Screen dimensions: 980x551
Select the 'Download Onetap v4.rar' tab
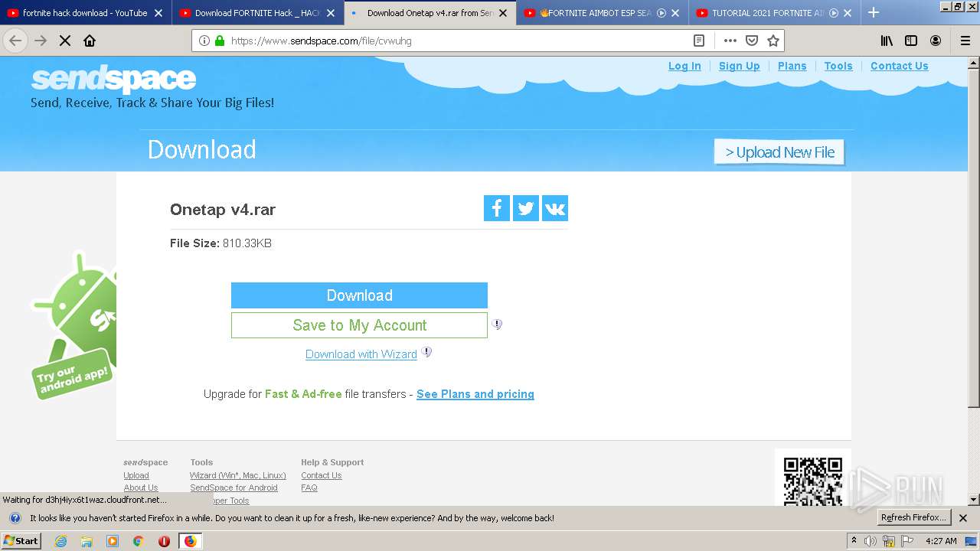[x=430, y=13]
